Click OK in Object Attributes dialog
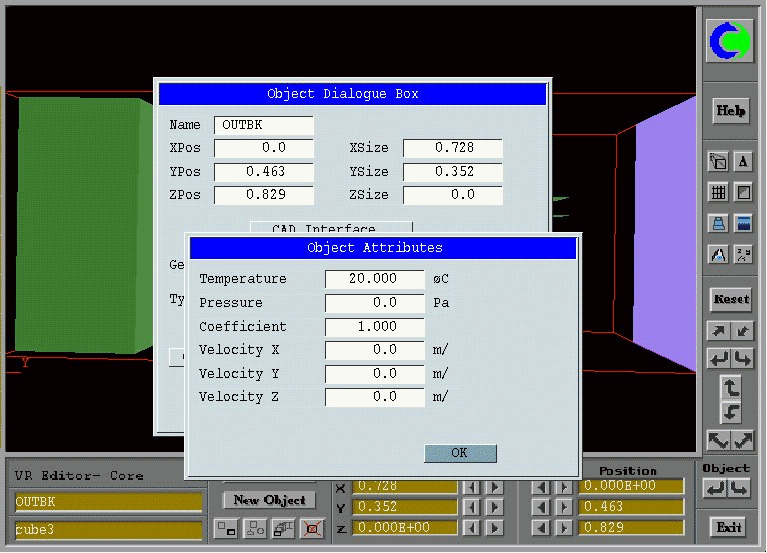This screenshot has height=553, width=767. click(460, 453)
